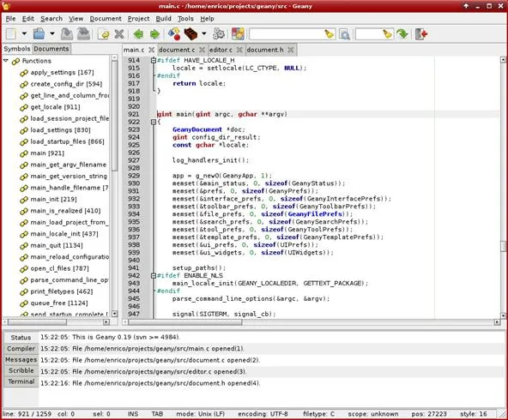Open the Project menu
Viewport: 508px width, 420px height.
pos(138,19)
